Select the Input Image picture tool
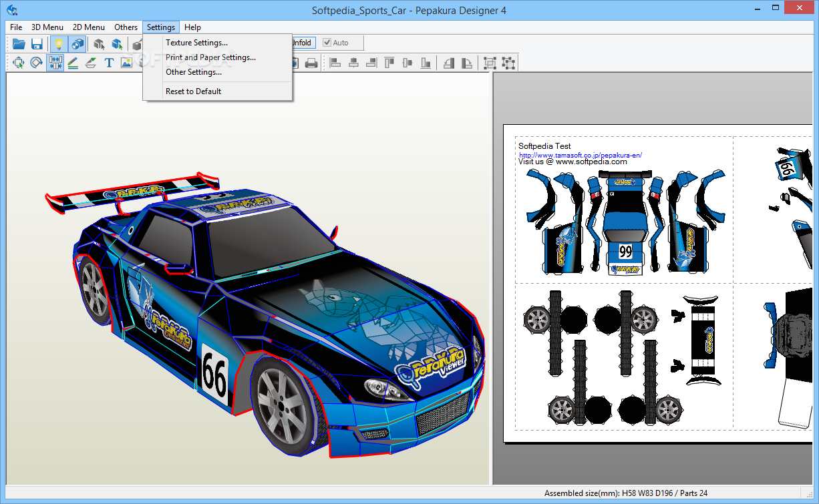Image resolution: width=819 pixels, height=504 pixels. pyautogui.click(x=126, y=63)
